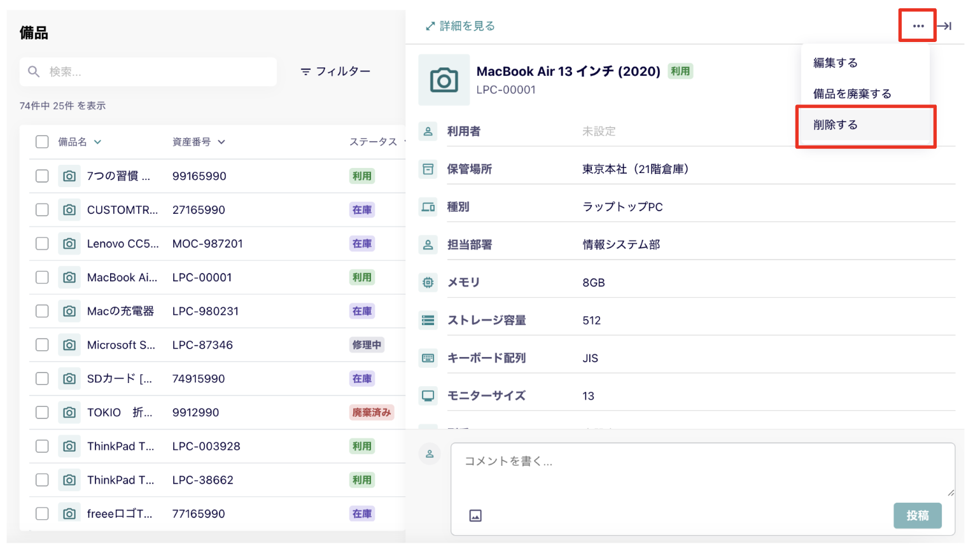Check the Macの充電器 row checkbox

(x=42, y=310)
